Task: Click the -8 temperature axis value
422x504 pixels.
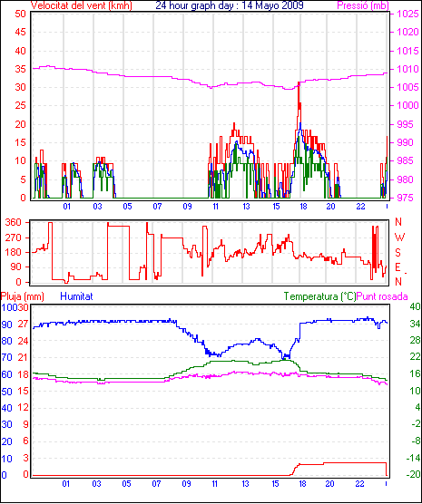Action: click(416, 441)
